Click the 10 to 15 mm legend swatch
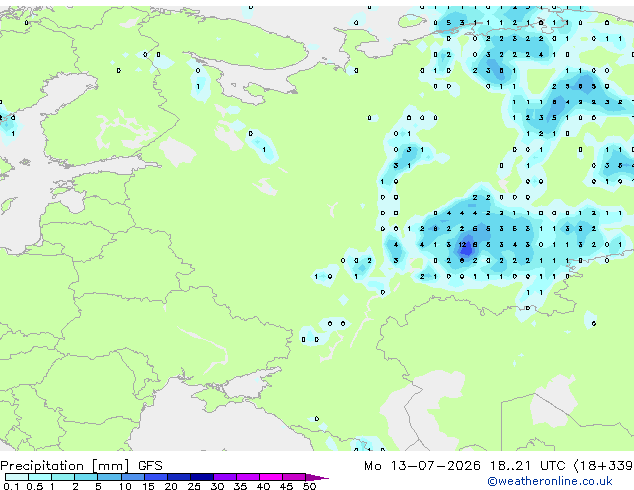Viewport: 634px width, 490px height. point(132,477)
